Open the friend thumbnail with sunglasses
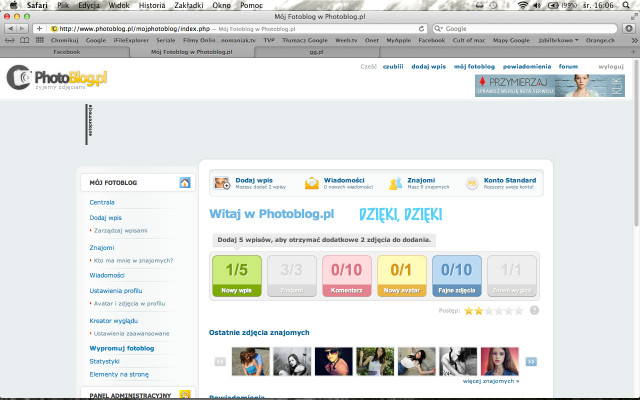The height and width of the screenshot is (400, 640). point(333,361)
